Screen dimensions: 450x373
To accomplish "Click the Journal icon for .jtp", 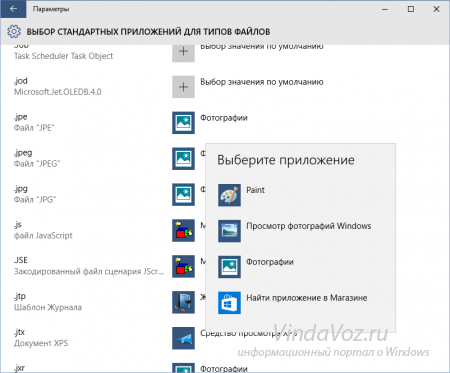I will point(183,302).
